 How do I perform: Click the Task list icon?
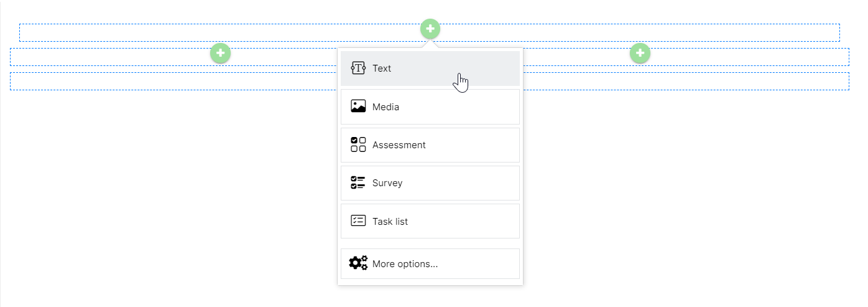tap(358, 221)
